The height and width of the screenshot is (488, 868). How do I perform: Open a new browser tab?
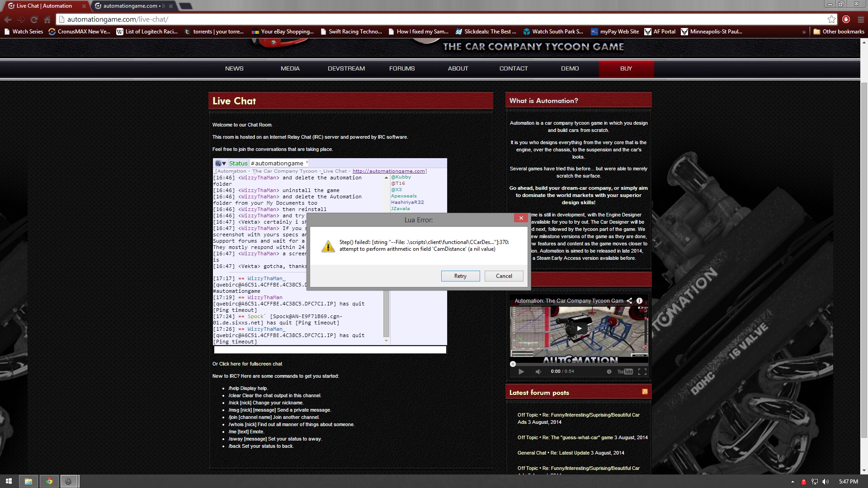coord(185,6)
